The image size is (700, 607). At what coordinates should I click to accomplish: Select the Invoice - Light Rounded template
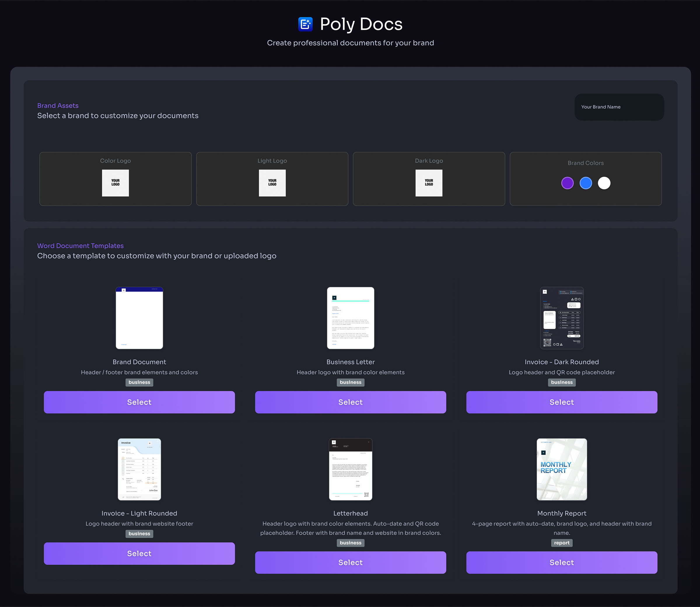pos(139,554)
